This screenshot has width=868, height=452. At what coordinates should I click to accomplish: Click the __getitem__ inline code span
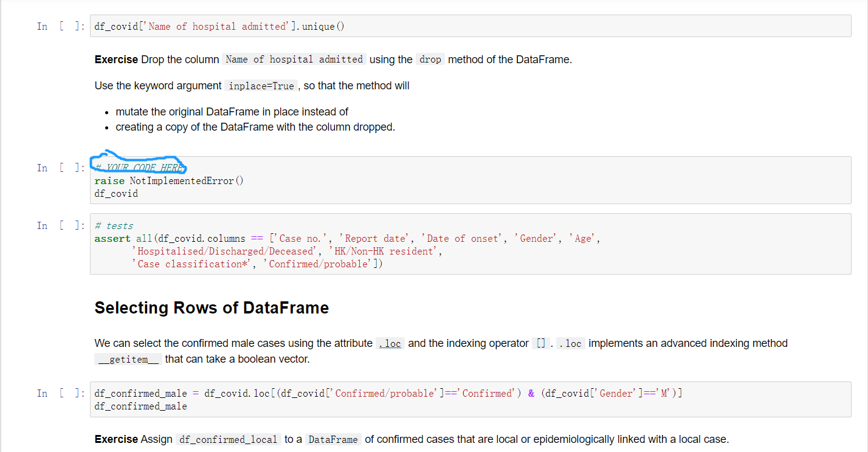coord(128,358)
